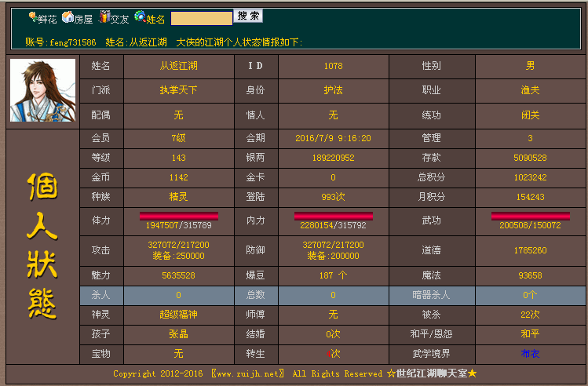This screenshot has height=386, width=588.
Task: Open the 房屋 link
Action: (x=83, y=19)
